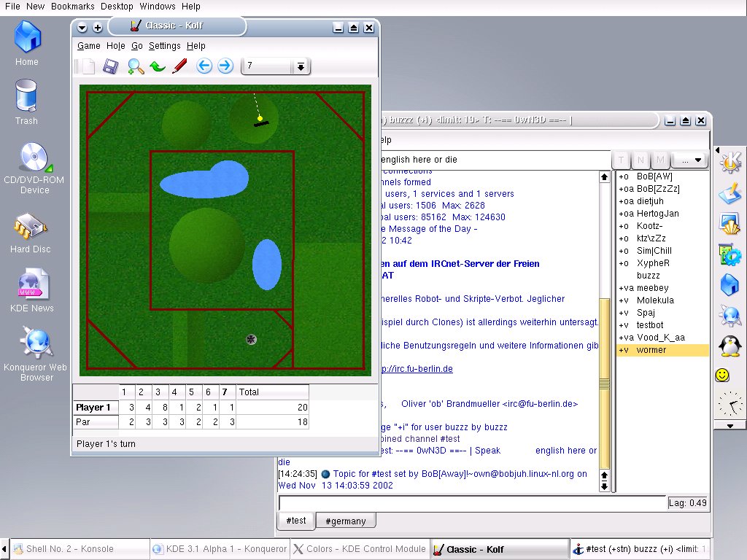Viewport: 747px width, 560px height.
Task: Click the IRC chat scrollbar up arrow
Action: point(604,177)
